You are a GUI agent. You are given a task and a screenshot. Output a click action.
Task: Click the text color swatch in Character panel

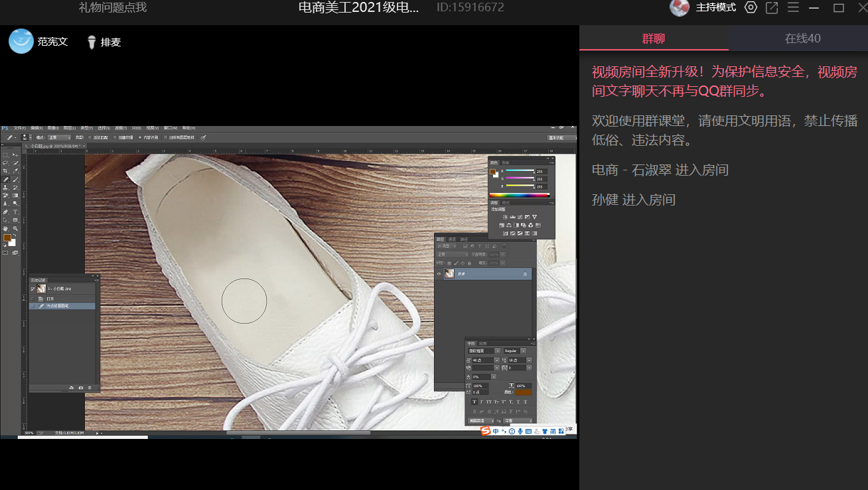pyautogui.click(x=524, y=393)
